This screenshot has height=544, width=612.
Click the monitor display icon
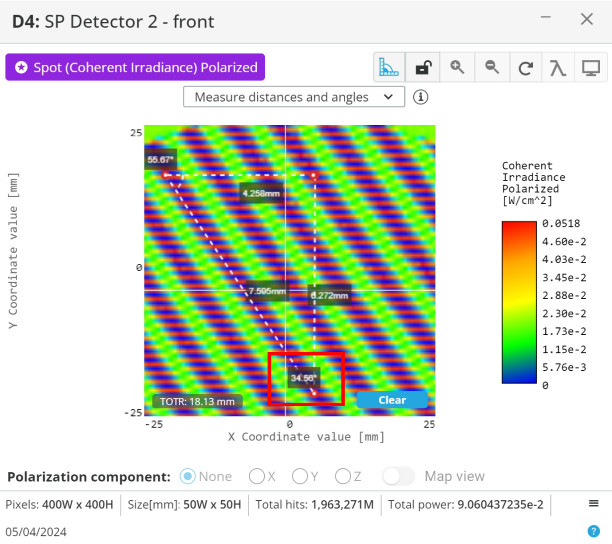[x=591, y=68]
